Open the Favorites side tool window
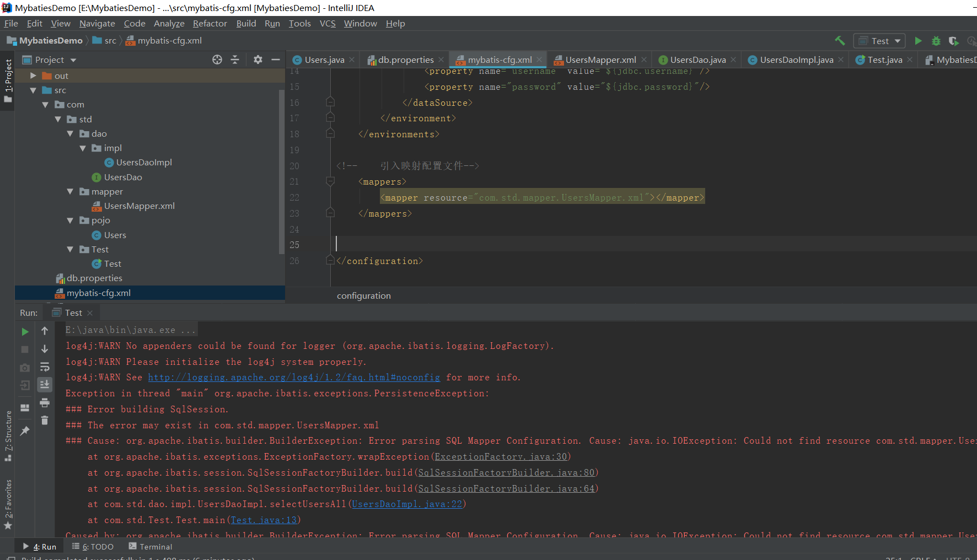977x560 pixels. point(8,504)
